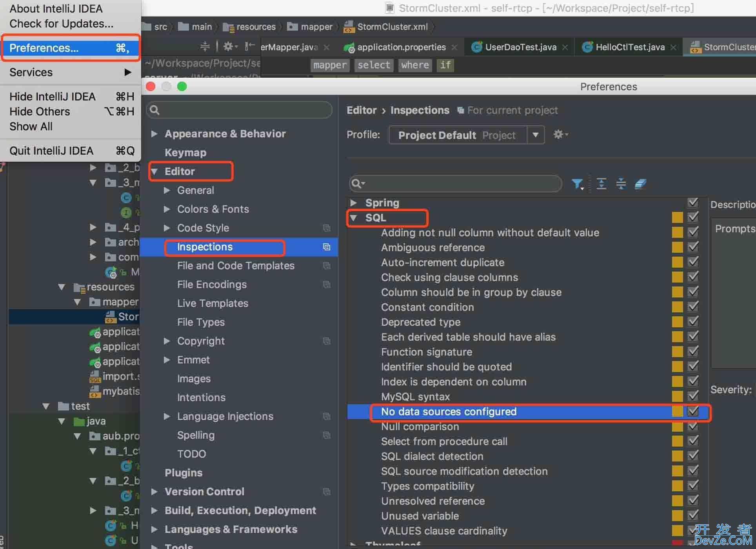Click the SQL group severity color swatch
This screenshot has width=756, height=549.
coord(677,217)
